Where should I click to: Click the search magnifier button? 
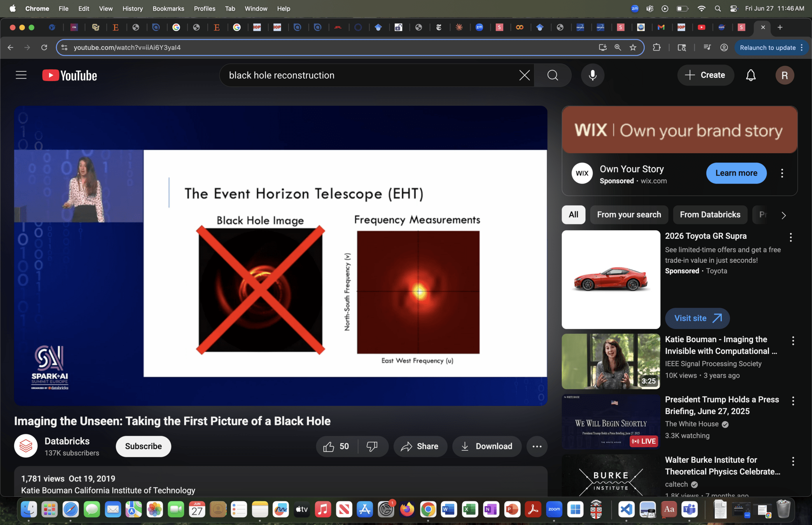click(x=553, y=75)
